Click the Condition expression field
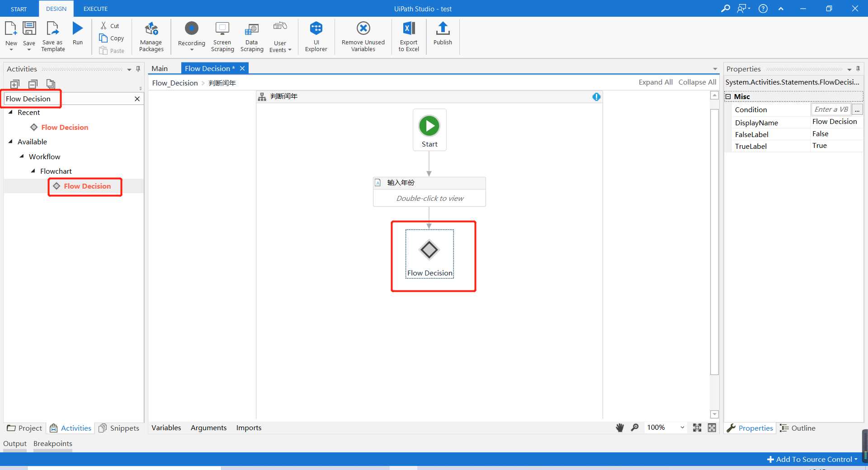Screen dimensions: 868x470 pyautogui.click(x=831, y=109)
